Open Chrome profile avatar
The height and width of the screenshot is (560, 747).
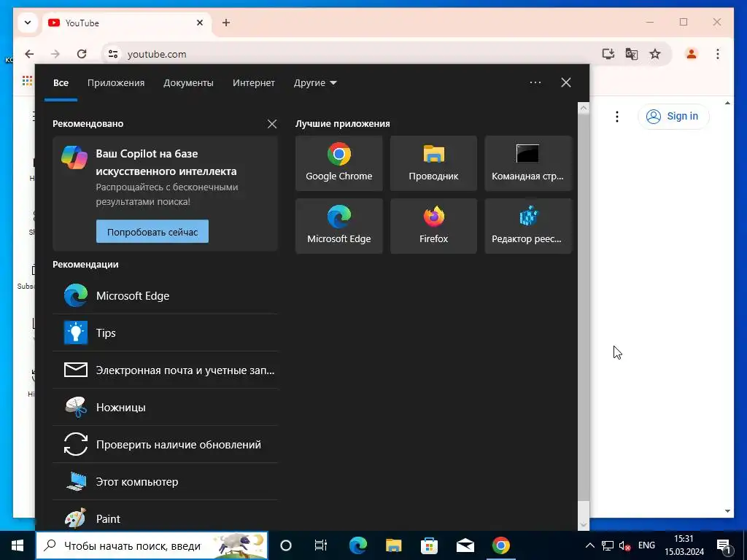point(692,54)
